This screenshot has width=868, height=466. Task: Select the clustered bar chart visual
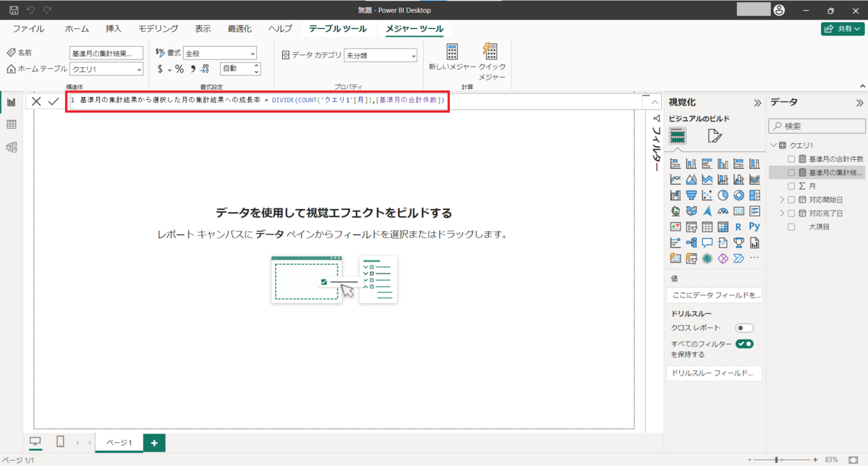[707, 164]
